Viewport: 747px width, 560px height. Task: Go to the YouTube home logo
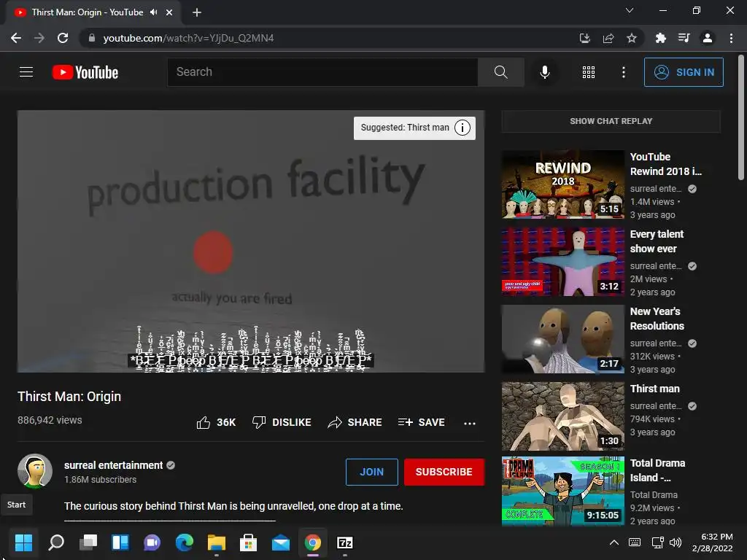(85, 72)
